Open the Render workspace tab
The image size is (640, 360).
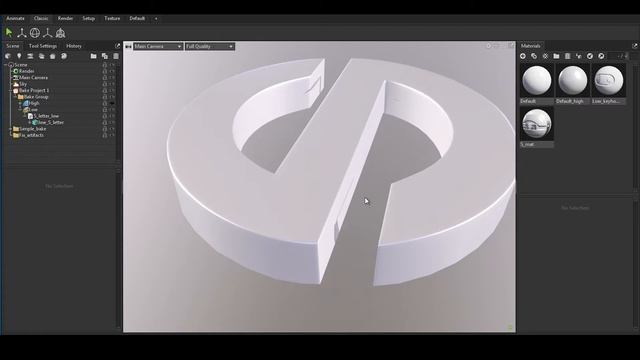[65, 18]
